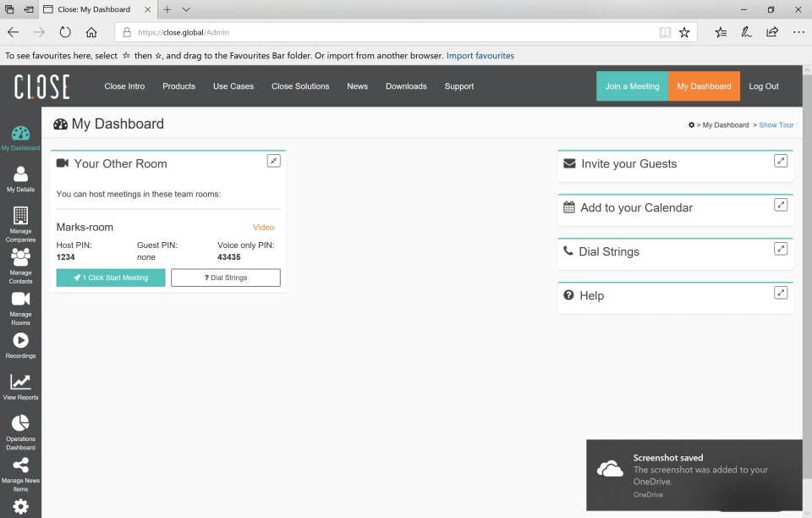Click the Join a Meeting button
The height and width of the screenshot is (518, 812).
[633, 86]
